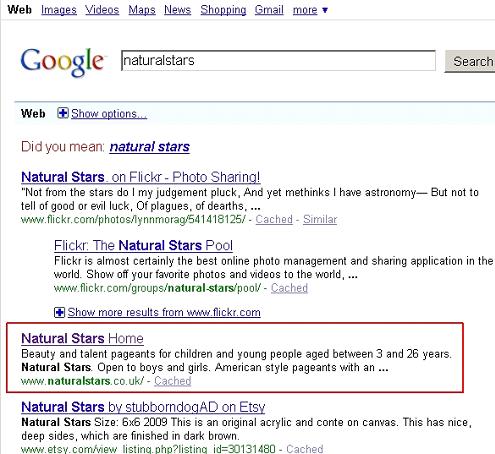Expand Show options plus icon
This screenshot has width=495, height=454.
[x=62, y=113]
